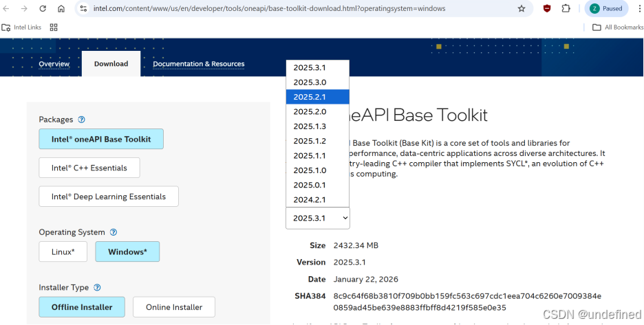Select Intel Deep Learning Essentials package
Image resolution: width=644 pixels, height=325 pixels.
coord(109,197)
